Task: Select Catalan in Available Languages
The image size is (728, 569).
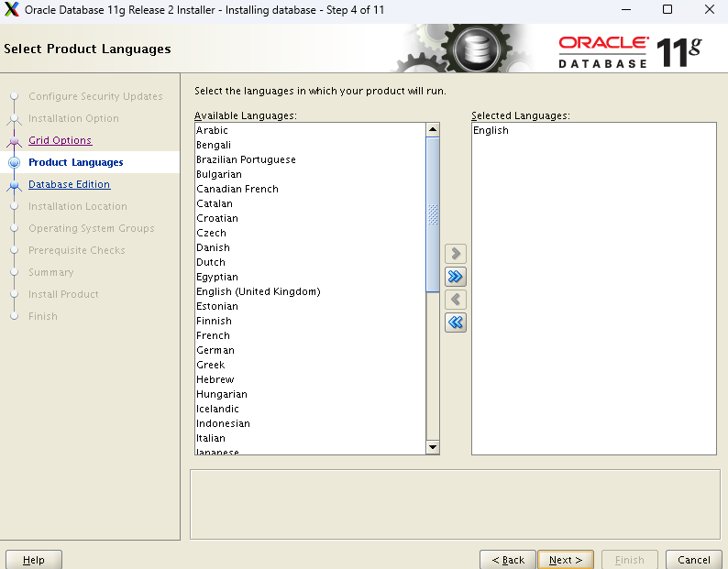Action: coord(310,203)
